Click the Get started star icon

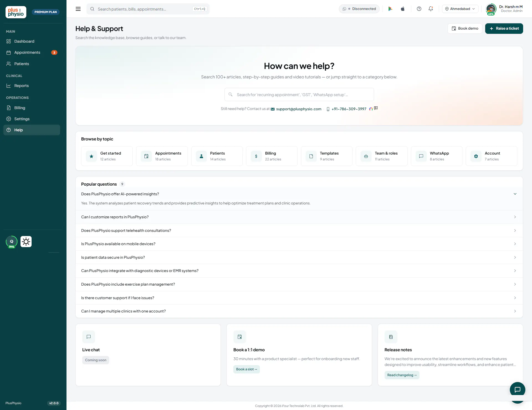[91, 156]
